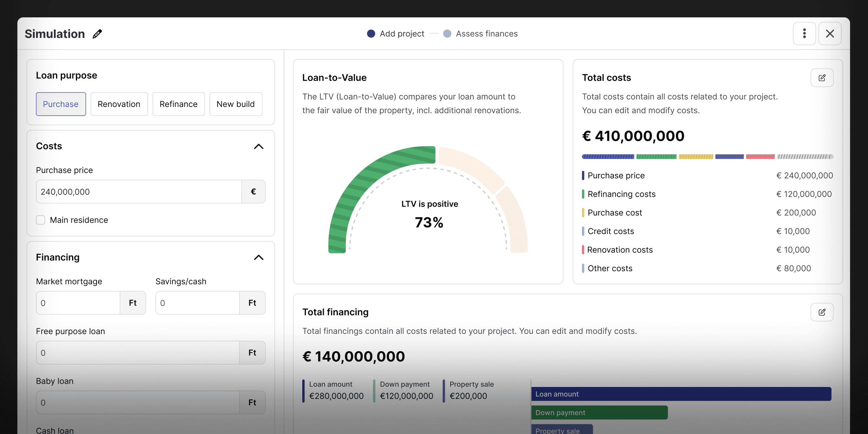Select the Purchase loan purpose button
This screenshot has height=434, width=868.
[61, 103]
